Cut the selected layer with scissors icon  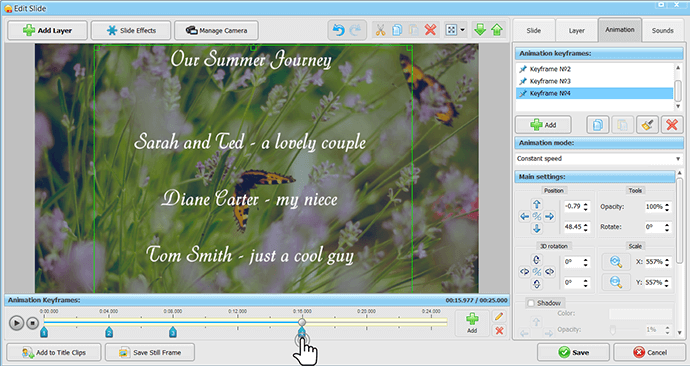(x=380, y=30)
